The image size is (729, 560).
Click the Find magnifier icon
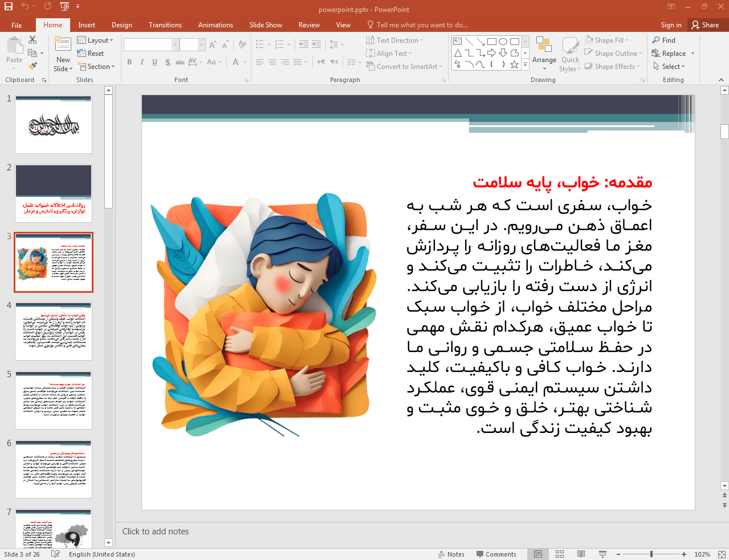pos(656,40)
